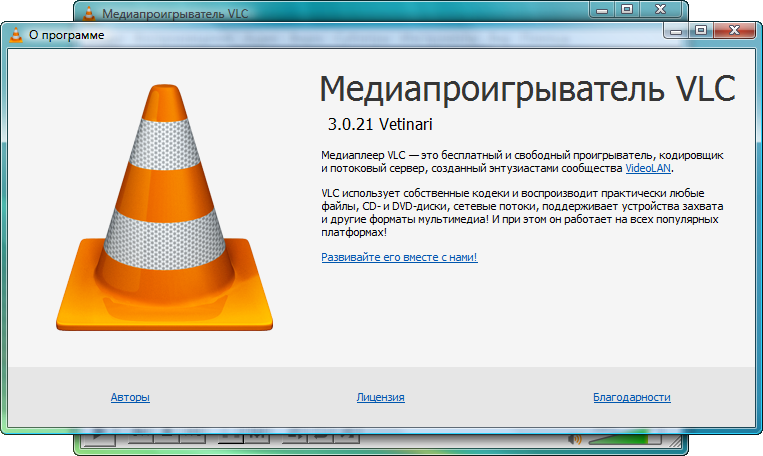763x456 pixels.
Task: Mute audio using the speaker icon
Action: (x=574, y=438)
